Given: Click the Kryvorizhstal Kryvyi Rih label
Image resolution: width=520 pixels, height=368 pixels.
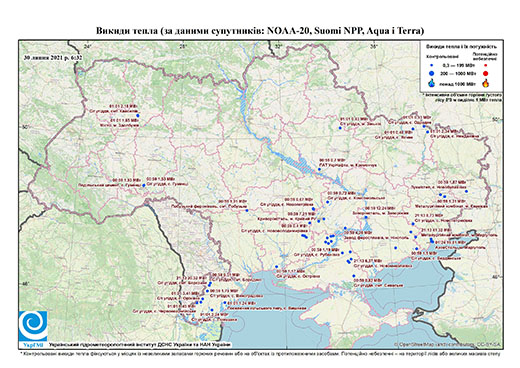Looking at the screenshot, I should pos(286,219).
